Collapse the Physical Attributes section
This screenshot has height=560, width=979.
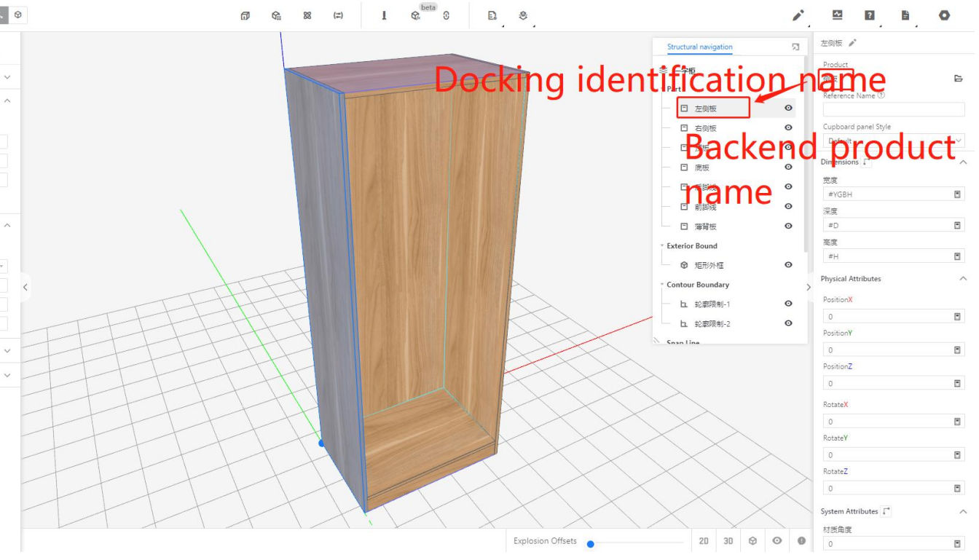(x=963, y=279)
